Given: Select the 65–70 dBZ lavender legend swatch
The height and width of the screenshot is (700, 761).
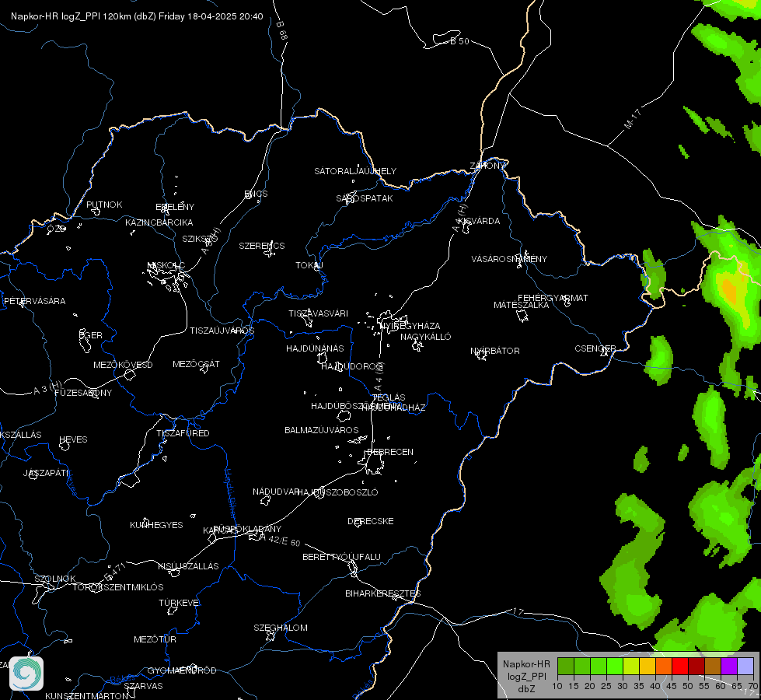Looking at the screenshot, I should (745, 667).
